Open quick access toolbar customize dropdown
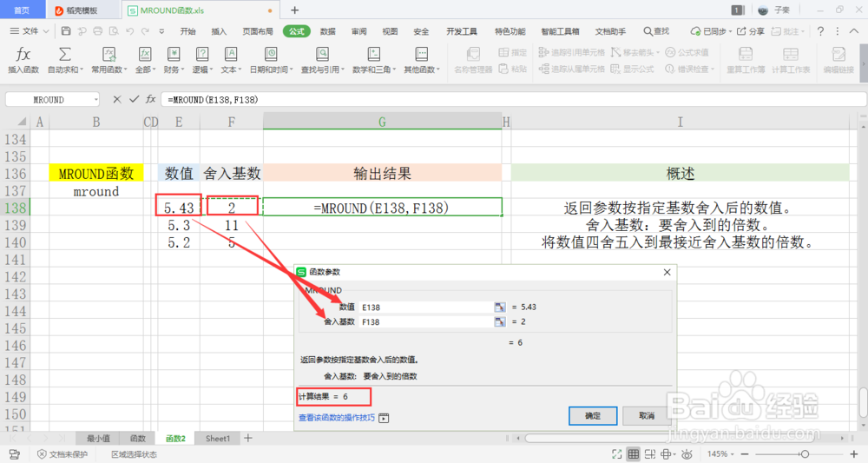This screenshot has width=868, height=463. [161, 31]
